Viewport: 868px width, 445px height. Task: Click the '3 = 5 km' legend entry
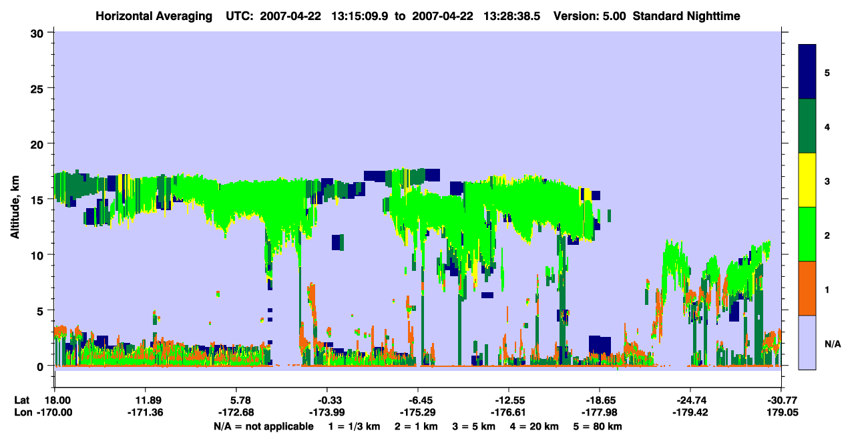pos(473,426)
